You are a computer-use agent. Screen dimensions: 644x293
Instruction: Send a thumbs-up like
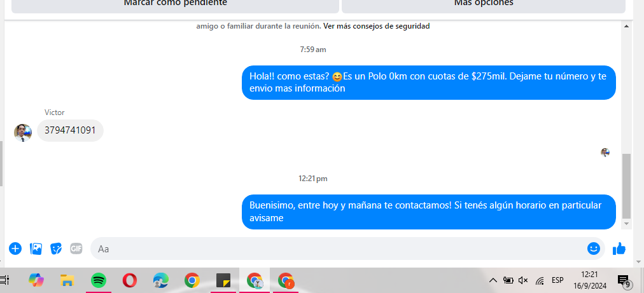pos(619,249)
